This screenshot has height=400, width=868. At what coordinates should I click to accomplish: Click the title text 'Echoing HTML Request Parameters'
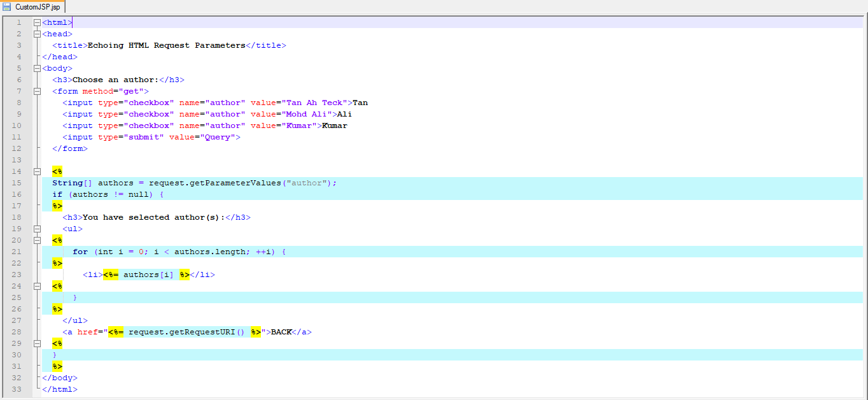(167, 45)
